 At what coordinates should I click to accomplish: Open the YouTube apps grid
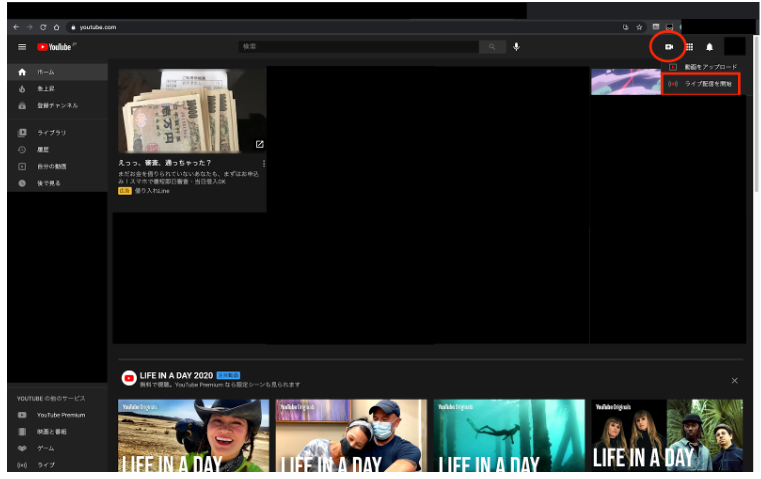(689, 47)
